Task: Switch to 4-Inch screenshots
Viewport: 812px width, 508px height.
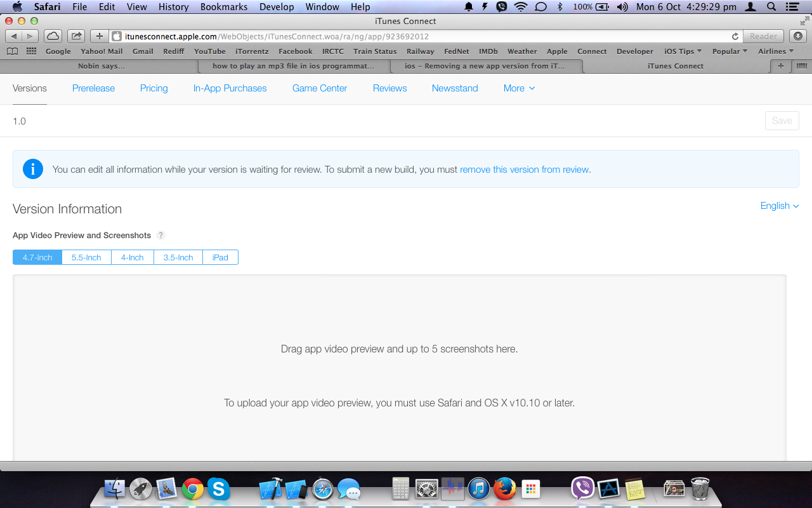Action: point(133,257)
